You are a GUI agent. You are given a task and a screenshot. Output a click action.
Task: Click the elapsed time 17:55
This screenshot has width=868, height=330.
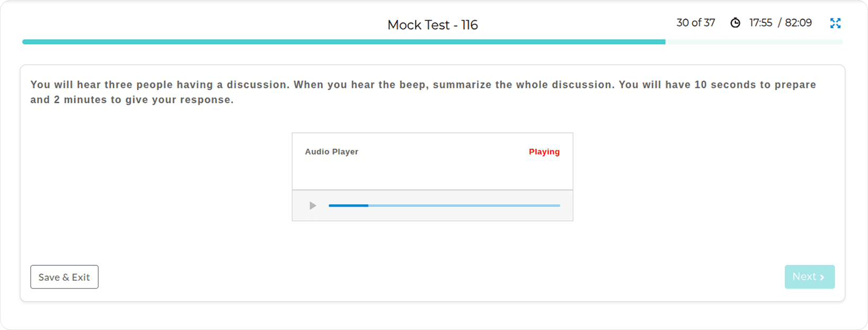760,23
